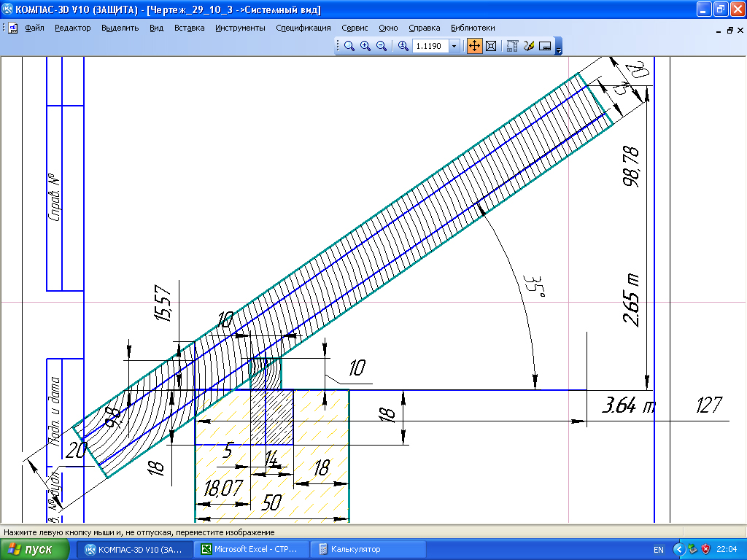Switch to Калькулятор taskbar button
This screenshot has width=747, height=560.
(x=368, y=550)
